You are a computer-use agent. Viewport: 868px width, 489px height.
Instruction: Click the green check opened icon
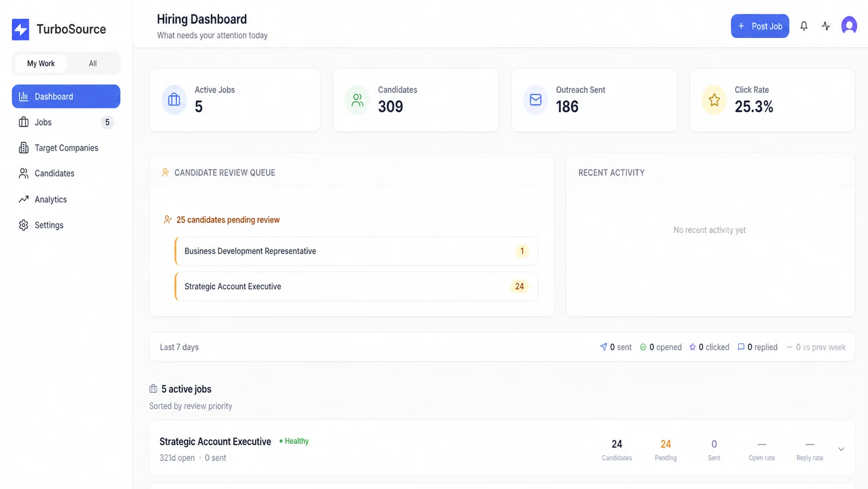pos(643,347)
